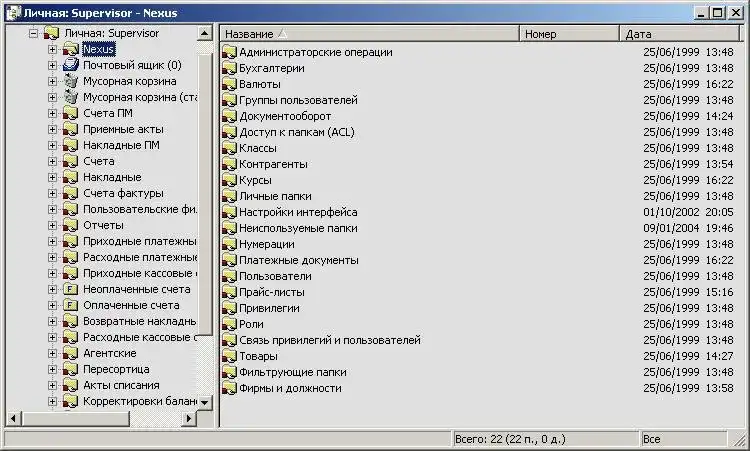Expand the Nexus tree node

click(52, 49)
